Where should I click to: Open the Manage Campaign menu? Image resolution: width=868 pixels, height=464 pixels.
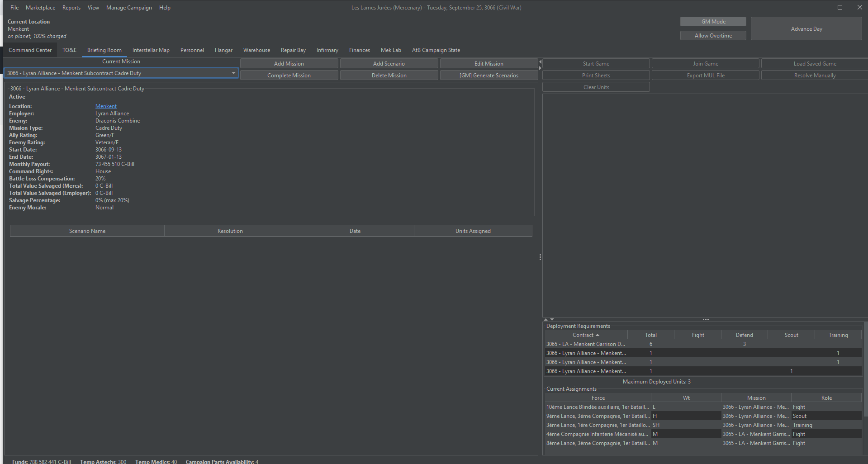(128, 7)
